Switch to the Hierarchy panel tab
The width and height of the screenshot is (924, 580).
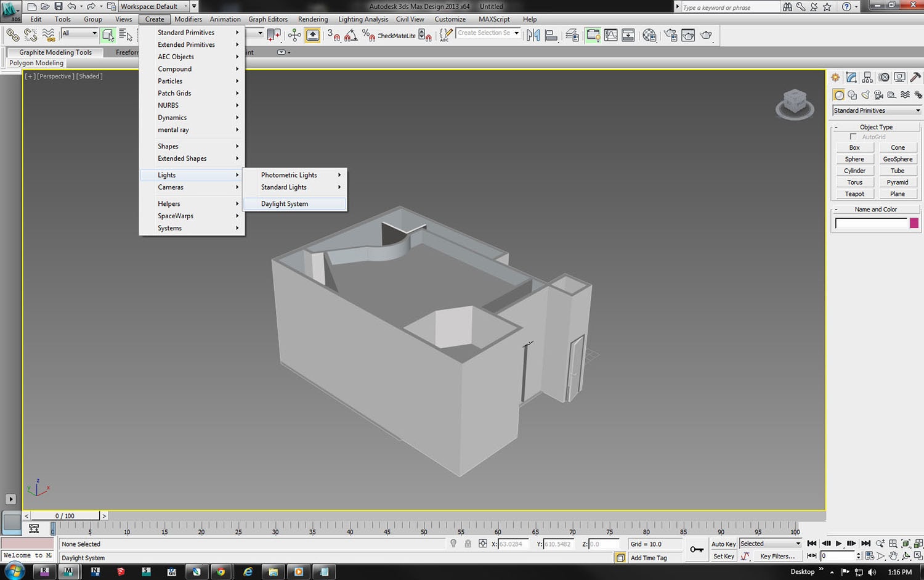867,77
